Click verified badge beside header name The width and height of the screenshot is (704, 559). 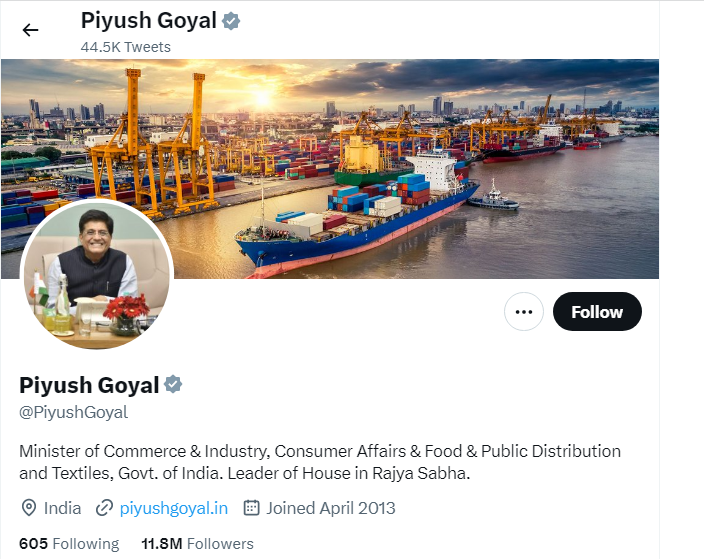231,21
